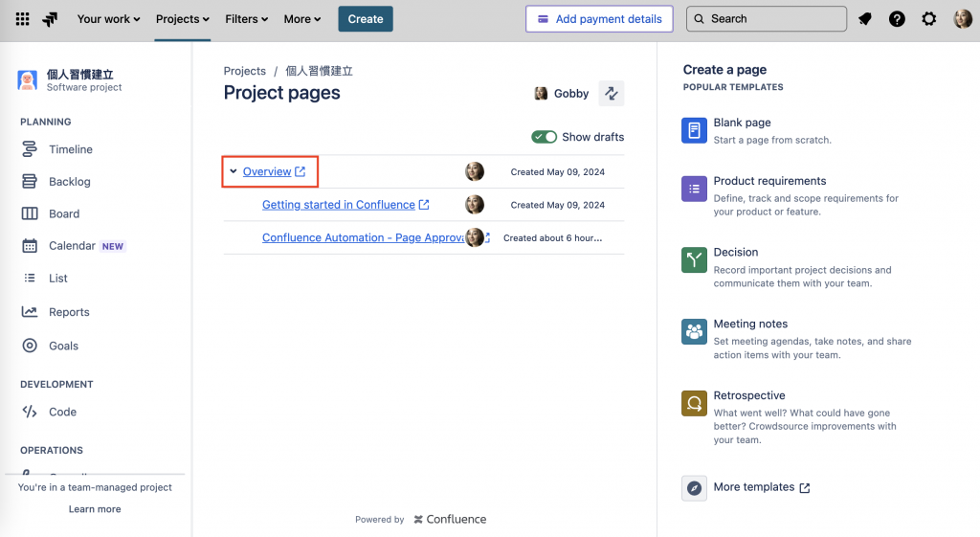Click the Reports chart icon

(30, 311)
